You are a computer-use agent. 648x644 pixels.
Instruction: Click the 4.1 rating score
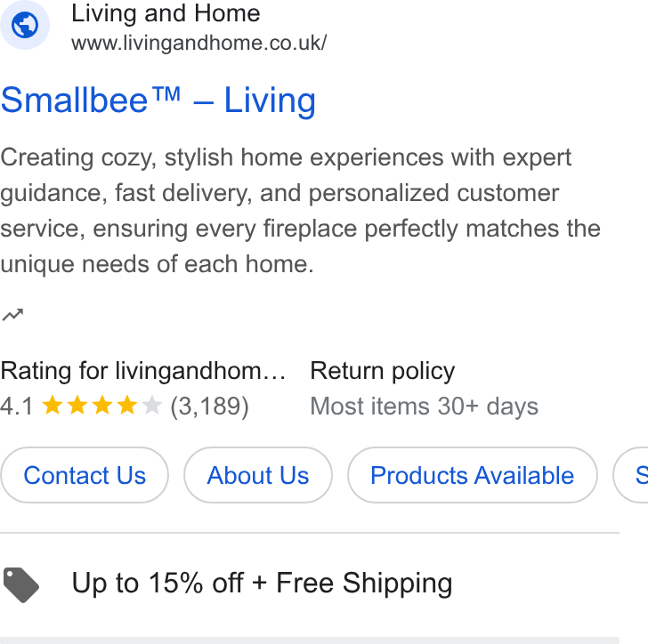(17, 407)
